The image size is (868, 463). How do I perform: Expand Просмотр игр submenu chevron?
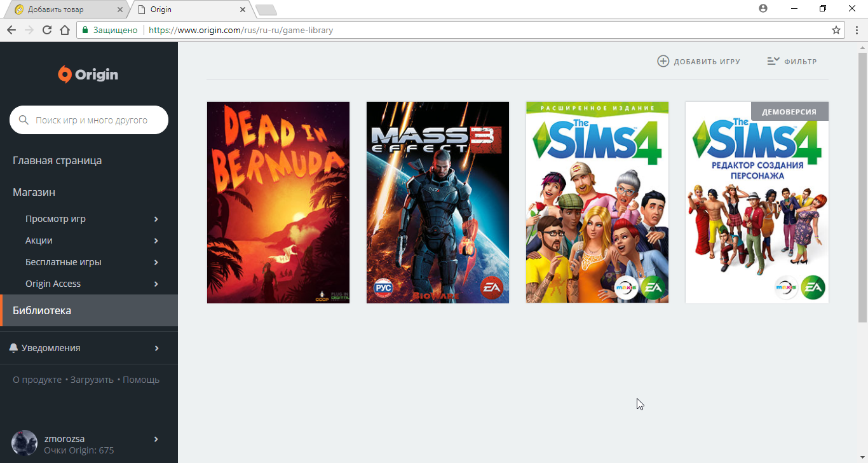[156, 219]
